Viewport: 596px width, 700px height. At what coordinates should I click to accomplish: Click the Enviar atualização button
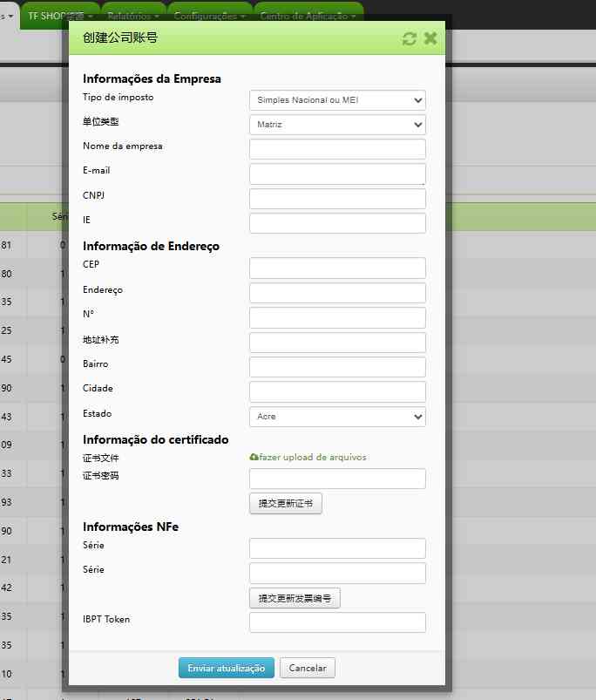227,668
